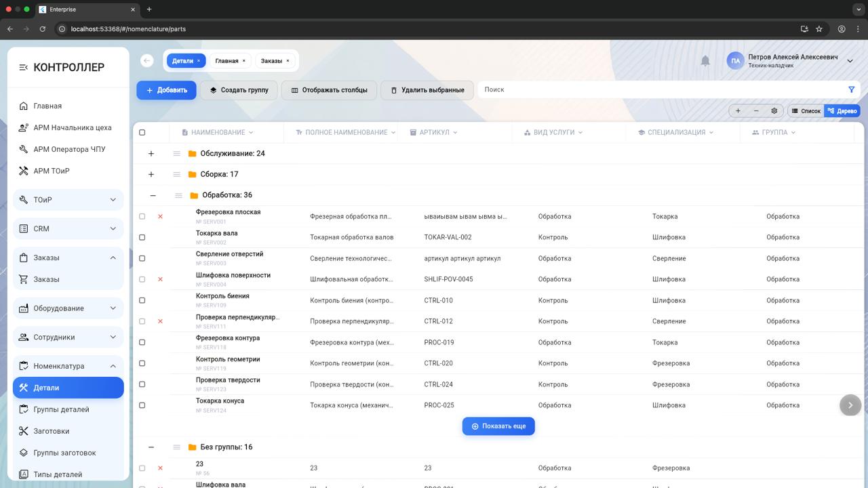Check the Контроль биения row checkbox

pyautogui.click(x=142, y=300)
